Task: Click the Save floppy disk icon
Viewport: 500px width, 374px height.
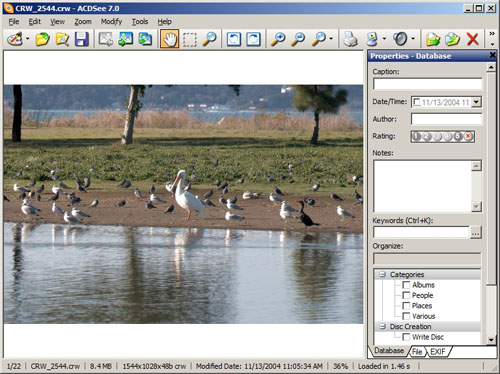Action: (82, 39)
